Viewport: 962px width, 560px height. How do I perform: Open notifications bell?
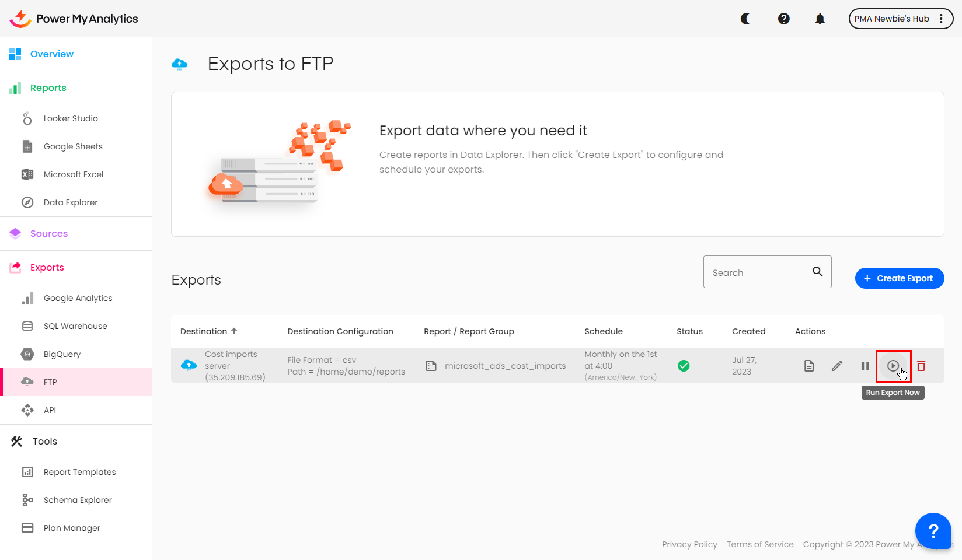820,19
